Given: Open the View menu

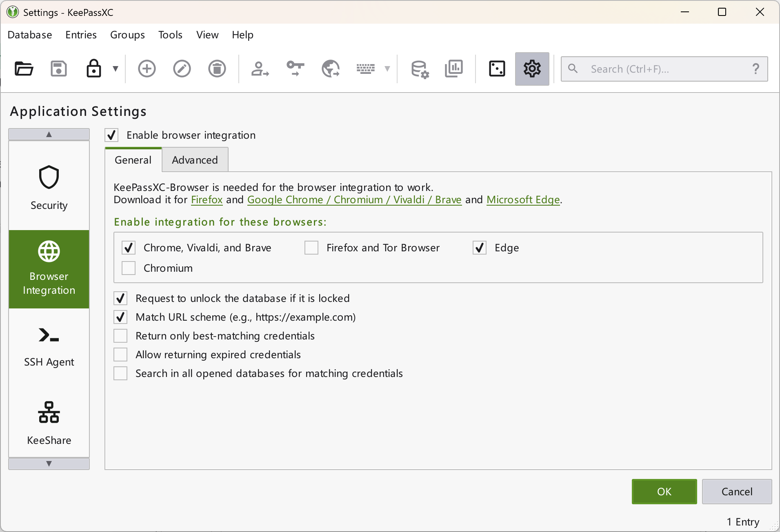Looking at the screenshot, I should 207,35.
